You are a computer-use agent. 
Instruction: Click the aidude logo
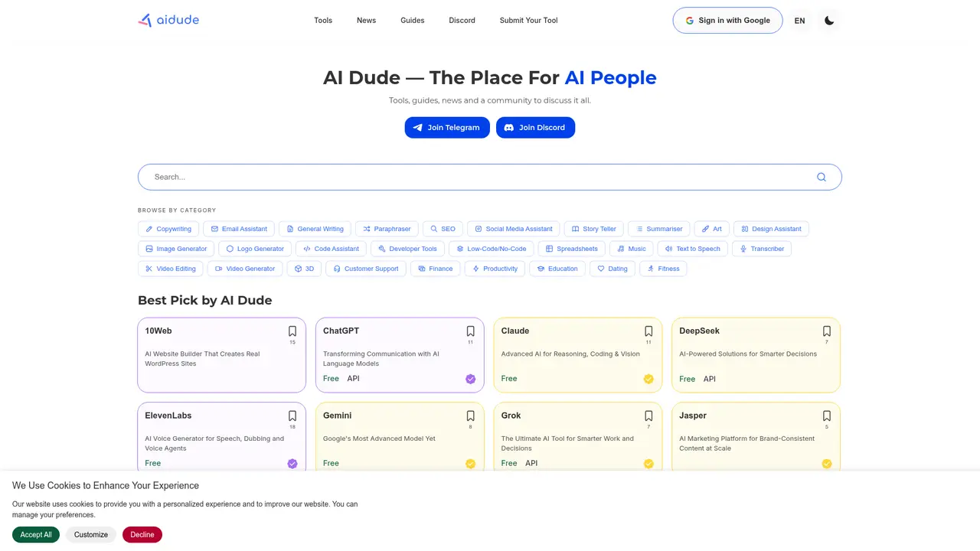168,21
